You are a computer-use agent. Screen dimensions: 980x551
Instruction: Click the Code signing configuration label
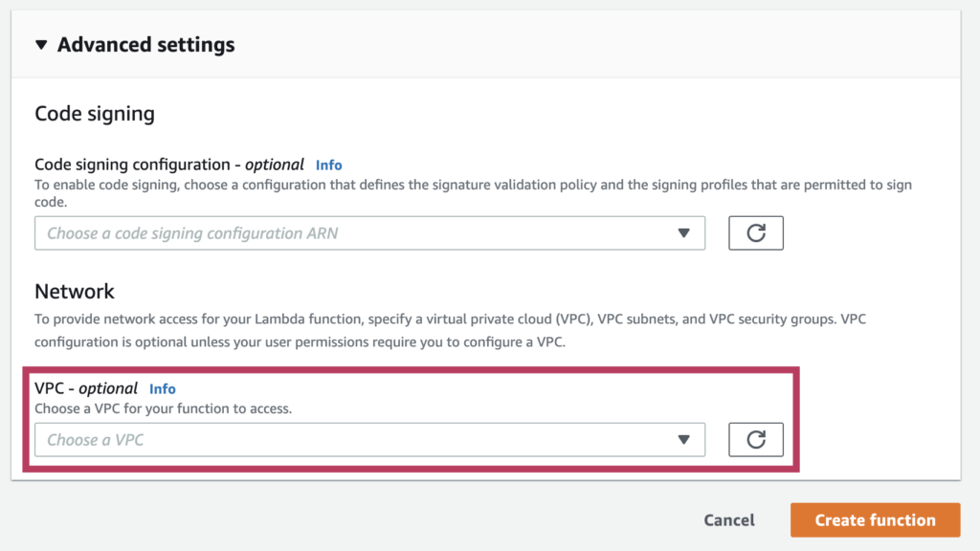[168, 165]
